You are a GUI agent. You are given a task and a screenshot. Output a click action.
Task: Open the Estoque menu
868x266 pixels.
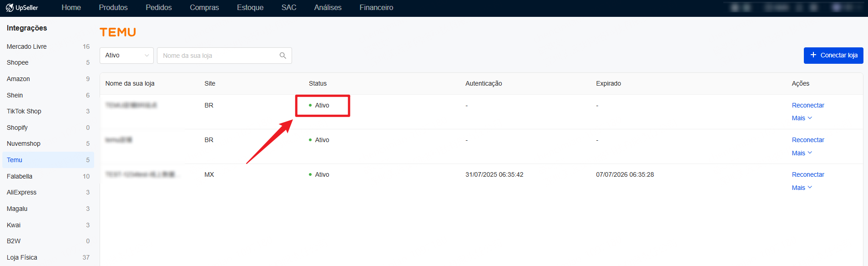[250, 8]
